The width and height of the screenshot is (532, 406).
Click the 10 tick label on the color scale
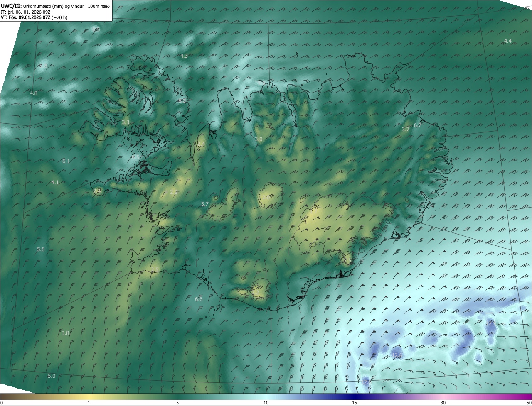click(266, 403)
